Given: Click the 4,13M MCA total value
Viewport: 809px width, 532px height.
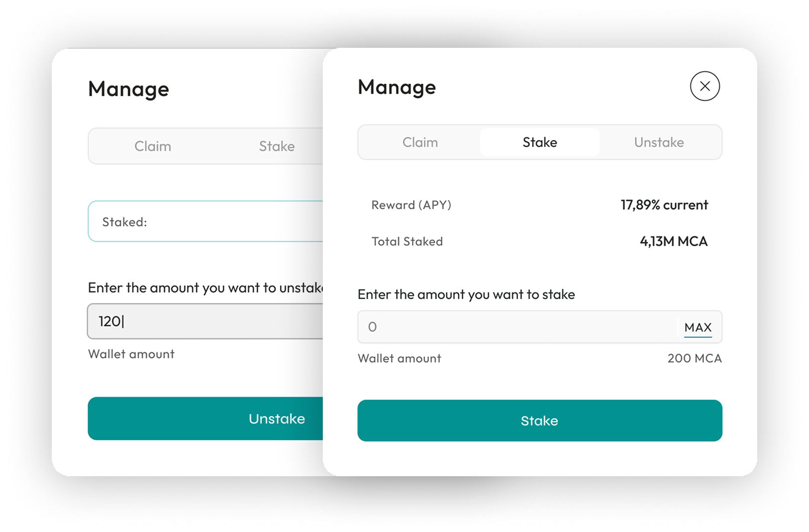Looking at the screenshot, I should click(674, 242).
